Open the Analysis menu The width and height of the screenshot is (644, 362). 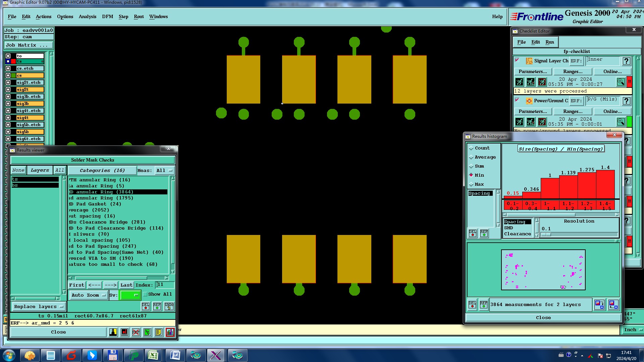87,16
